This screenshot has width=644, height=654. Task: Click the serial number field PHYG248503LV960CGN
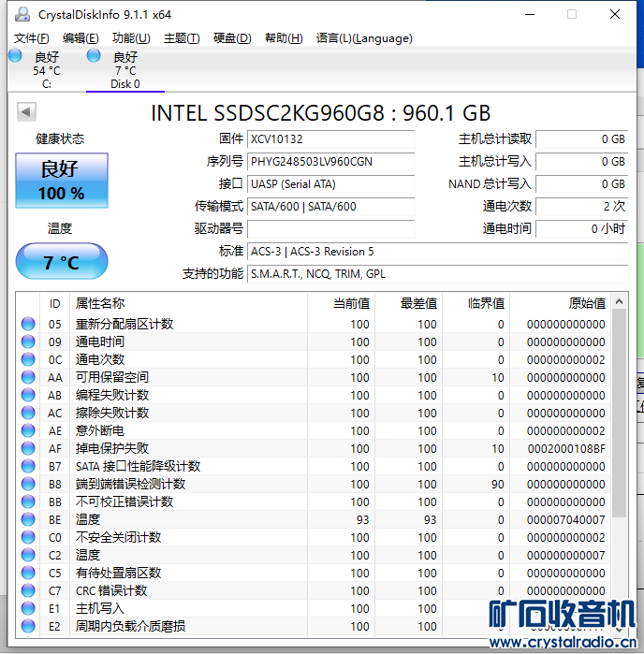(330, 162)
